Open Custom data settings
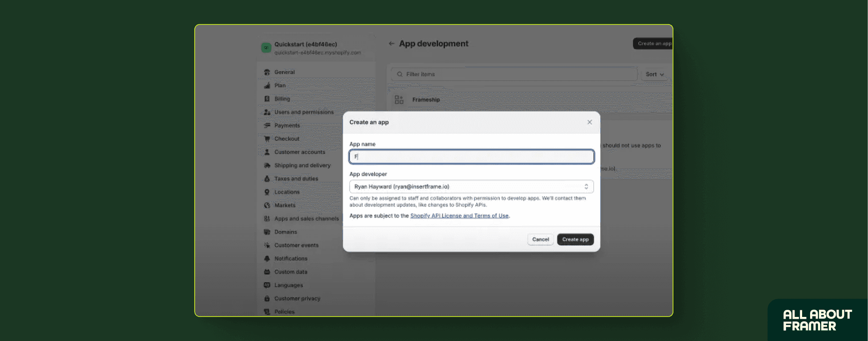Viewport: 868px width, 341px height. click(291, 272)
